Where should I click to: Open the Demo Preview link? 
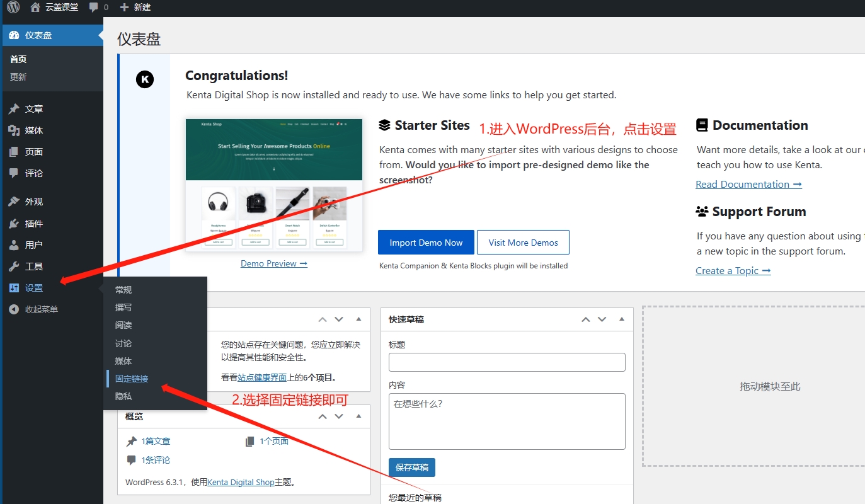[274, 263]
